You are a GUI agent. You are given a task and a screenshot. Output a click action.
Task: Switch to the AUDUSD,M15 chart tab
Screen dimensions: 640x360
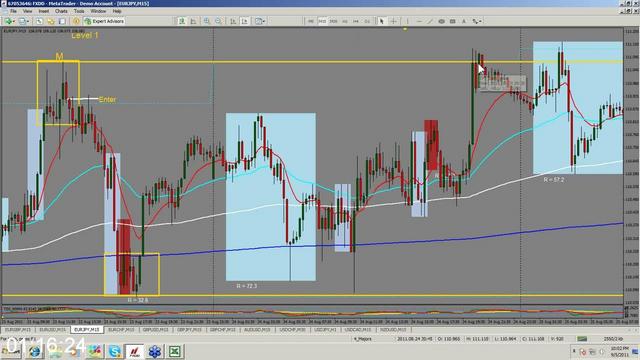[257, 329]
